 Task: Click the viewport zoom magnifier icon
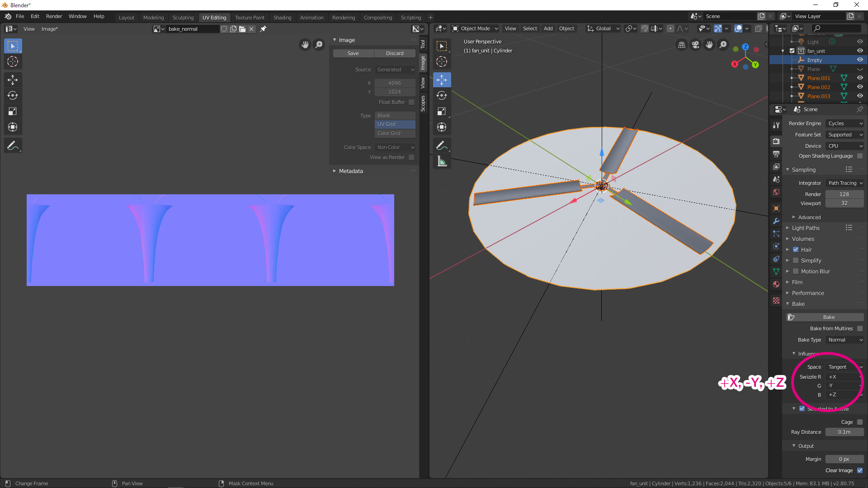(723, 45)
